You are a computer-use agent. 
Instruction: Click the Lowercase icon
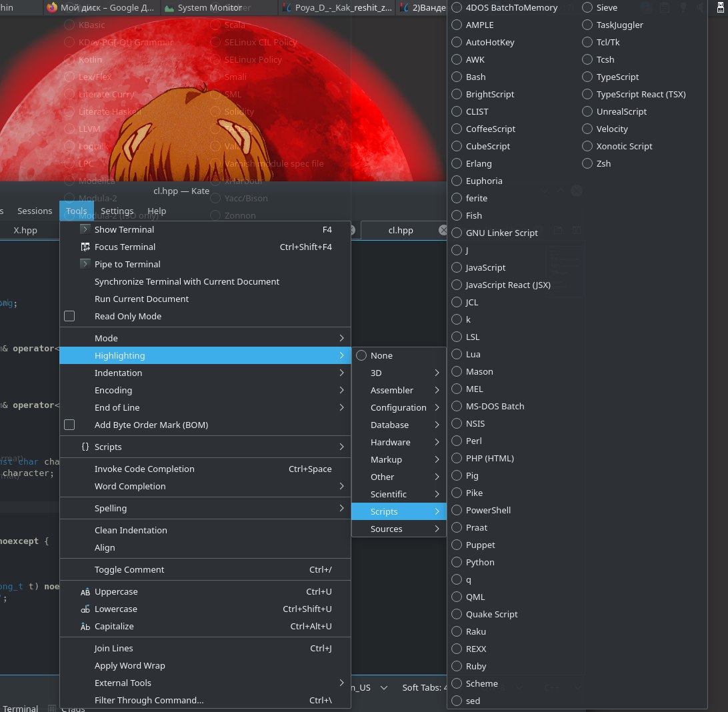click(x=85, y=609)
